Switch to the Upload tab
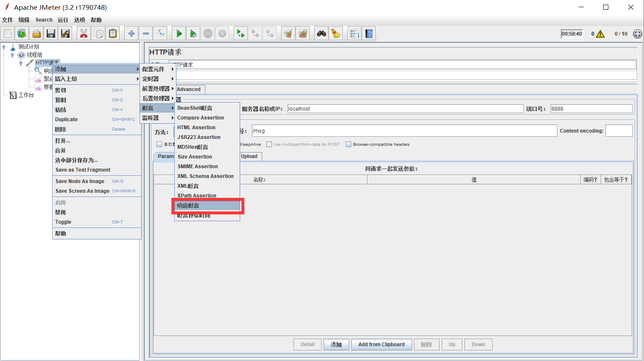Viewport: 644px width, 361px height. 250,156
